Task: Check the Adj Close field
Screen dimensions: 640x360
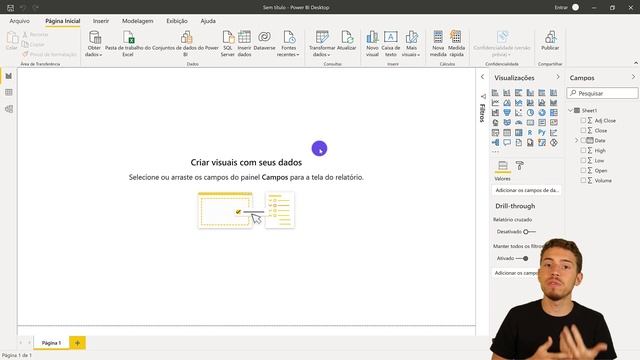Action: click(x=583, y=120)
